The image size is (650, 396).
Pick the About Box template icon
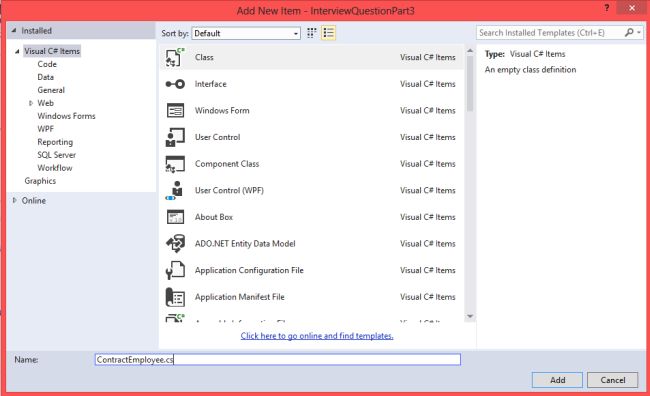click(x=175, y=217)
